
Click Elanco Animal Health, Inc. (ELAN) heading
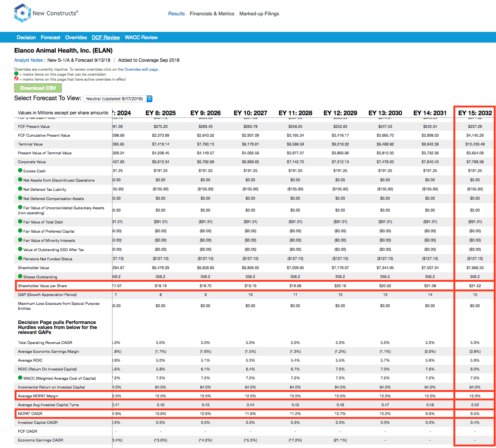tap(63, 50)
